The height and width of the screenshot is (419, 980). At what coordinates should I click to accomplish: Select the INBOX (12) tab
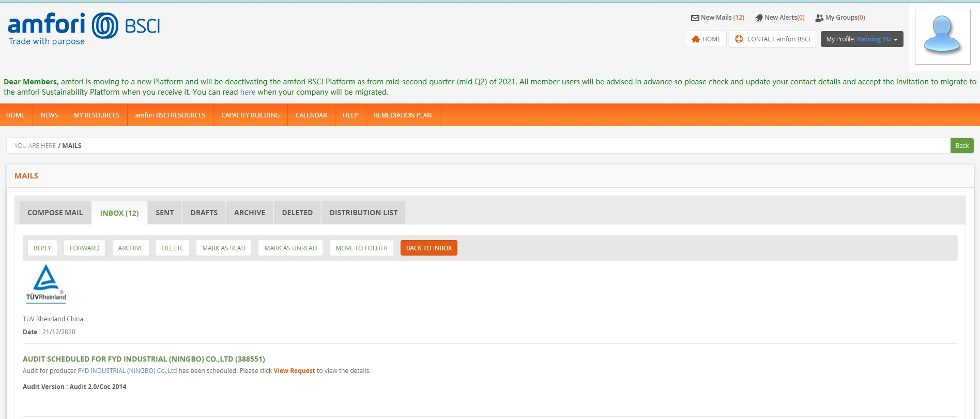(119, 213)
